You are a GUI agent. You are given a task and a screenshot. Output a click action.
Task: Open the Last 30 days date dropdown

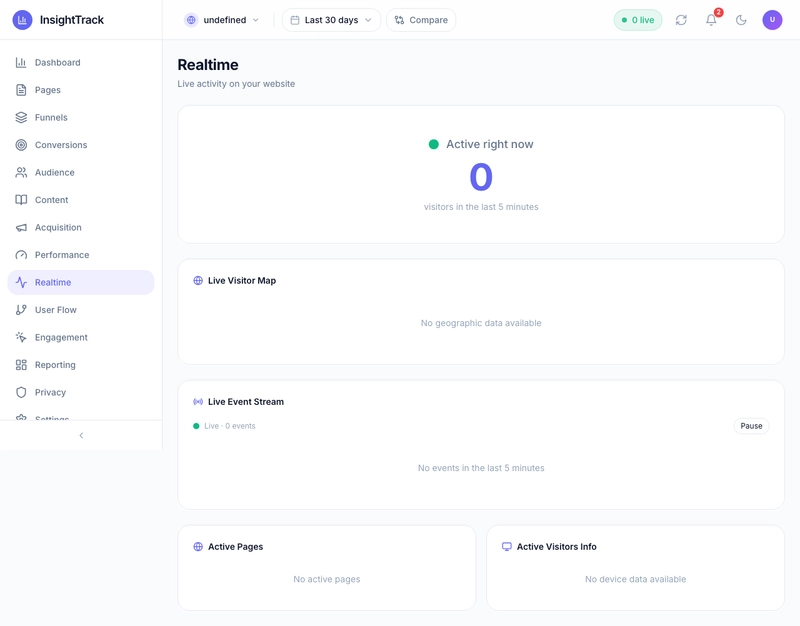pos(331,20)
